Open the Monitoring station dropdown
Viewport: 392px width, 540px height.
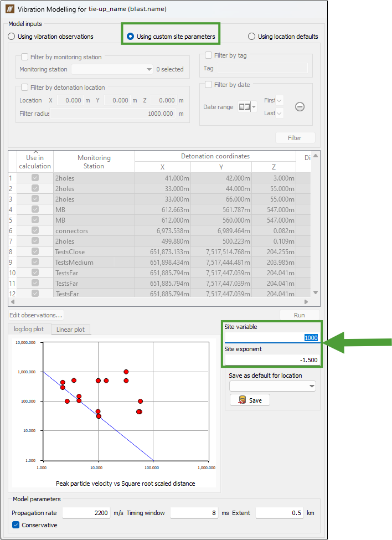coord(112,69)
